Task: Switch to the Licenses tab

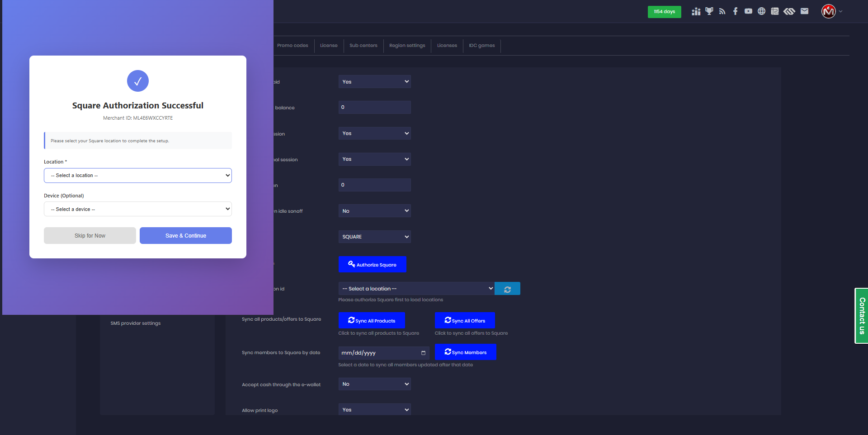Action: [x=447, y=46]
